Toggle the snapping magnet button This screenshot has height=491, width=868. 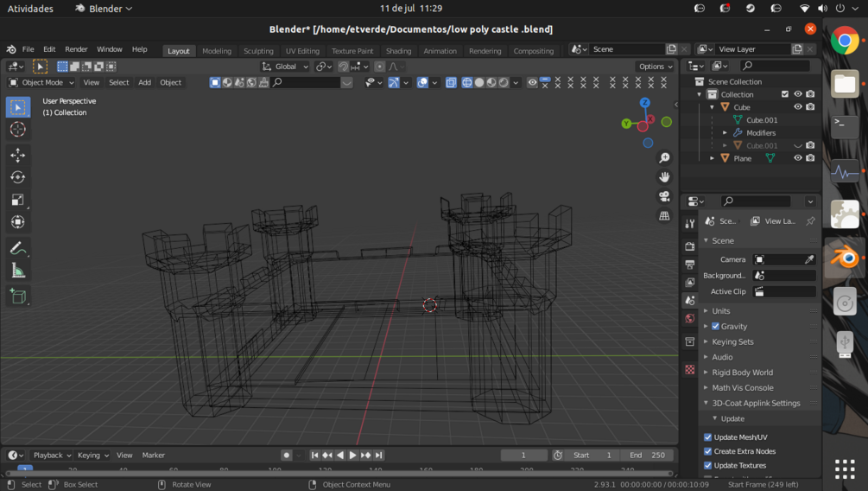coord(343,67)
